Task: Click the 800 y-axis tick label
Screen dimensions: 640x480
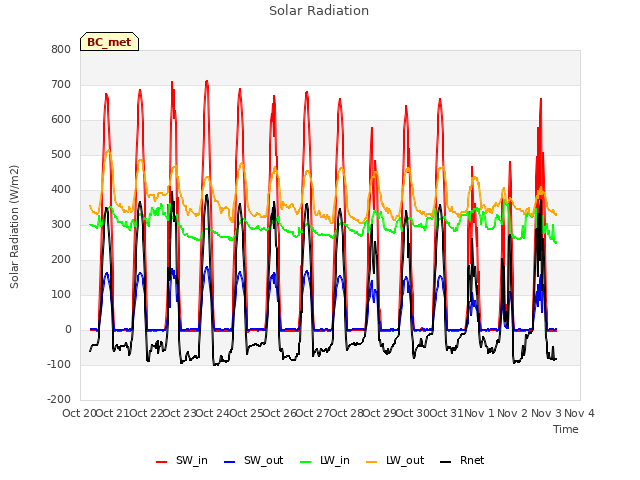Action: pos(61,49)
